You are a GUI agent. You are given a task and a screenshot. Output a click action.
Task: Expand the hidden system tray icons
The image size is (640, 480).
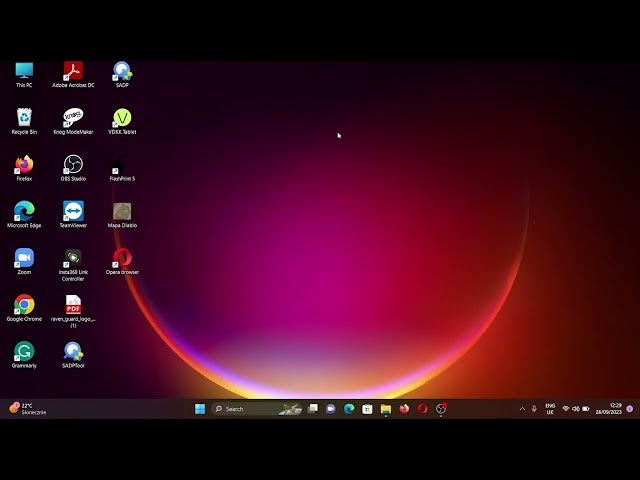tap(522, 409)
